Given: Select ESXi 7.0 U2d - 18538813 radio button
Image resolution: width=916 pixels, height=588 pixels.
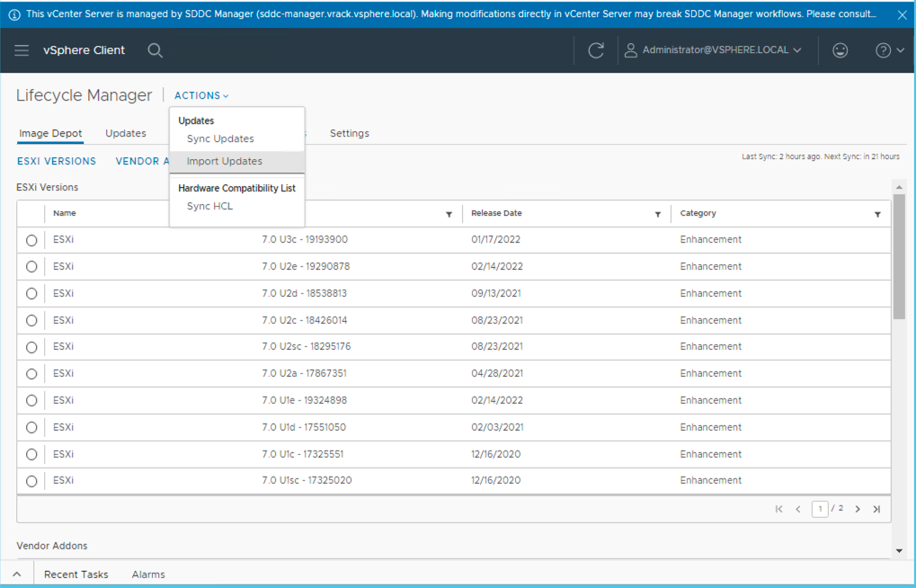Looking at the screenshot, I should (x=31, y=293).
